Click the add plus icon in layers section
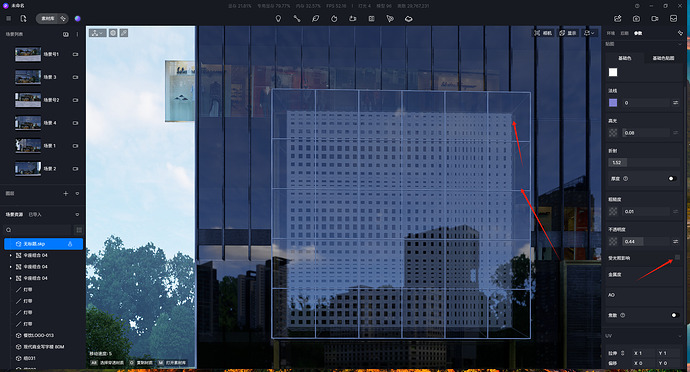The height and width of the screenshot is (372, 690). tap(66, 193)
